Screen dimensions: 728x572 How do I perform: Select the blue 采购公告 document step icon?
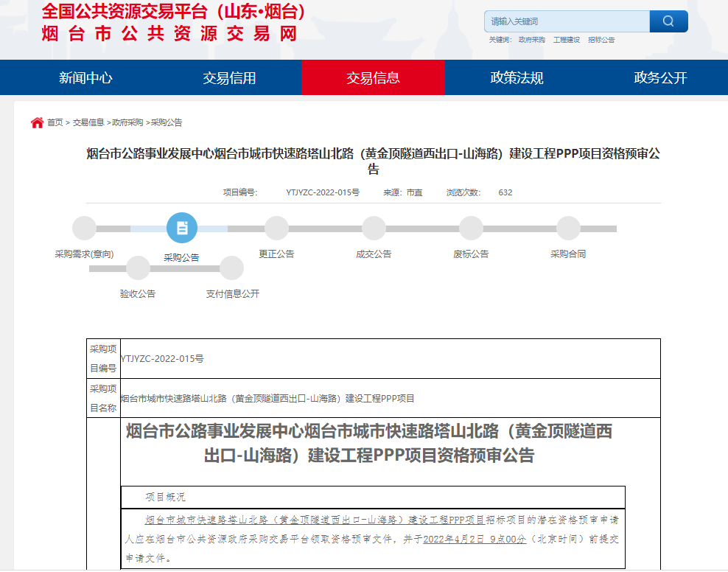(182, 228)
